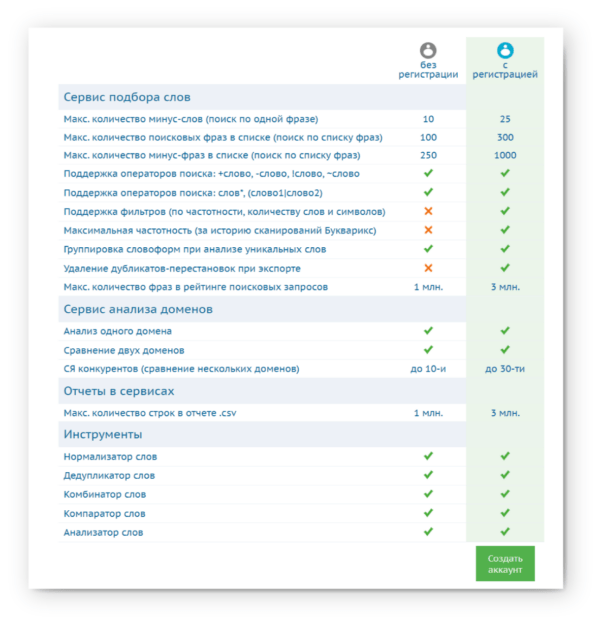The image size is (600, 625).
Task: Click 'СЯ конкурентов (сравнение нескольких доменов)' label
Action: [181, 369]
